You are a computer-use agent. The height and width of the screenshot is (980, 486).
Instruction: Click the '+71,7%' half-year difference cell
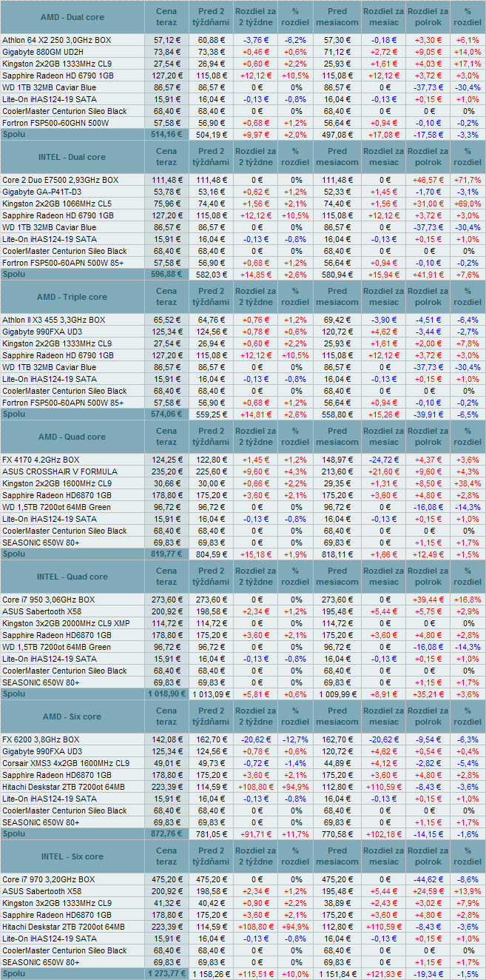click(468, 180)
